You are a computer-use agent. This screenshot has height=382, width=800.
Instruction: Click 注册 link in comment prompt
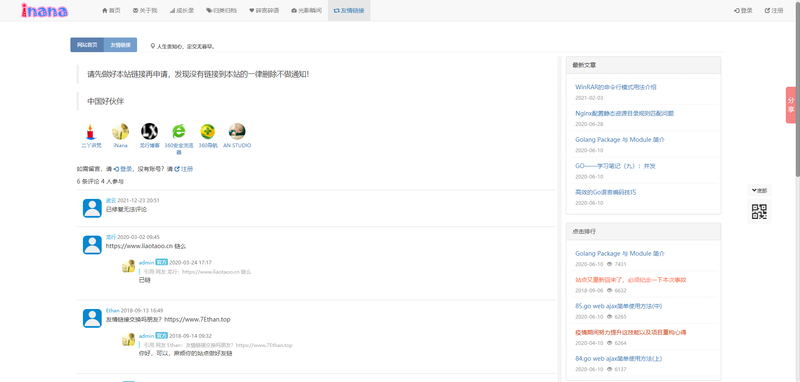(184, 169)
